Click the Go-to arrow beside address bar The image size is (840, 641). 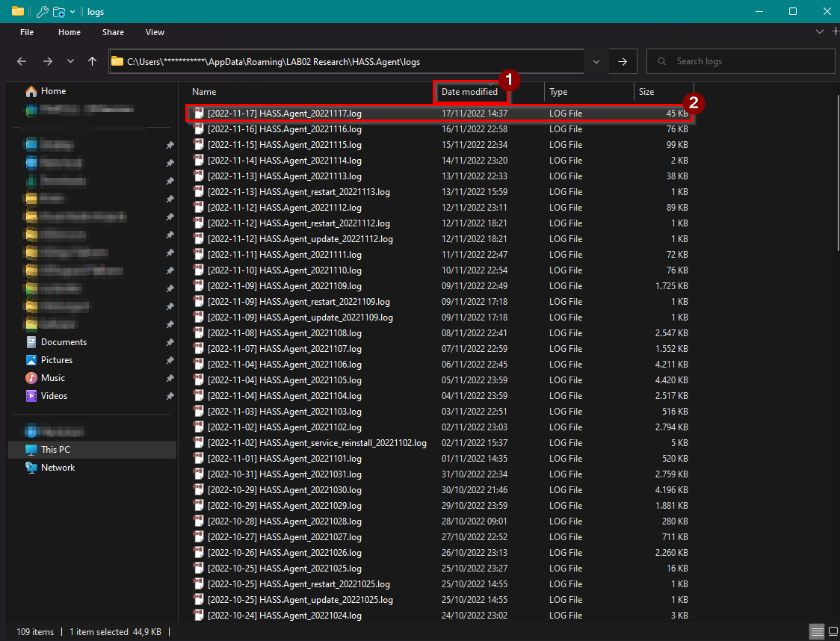(623, 61)
